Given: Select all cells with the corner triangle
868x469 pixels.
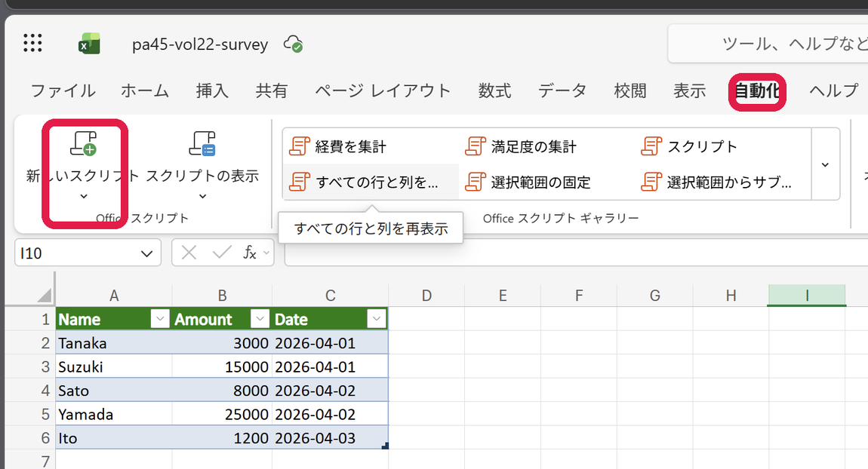Looking at the screenshot, I should (45, 295).
